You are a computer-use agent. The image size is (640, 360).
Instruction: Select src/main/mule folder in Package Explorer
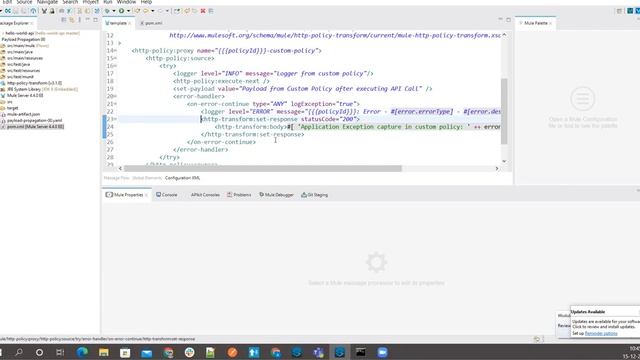24,46
